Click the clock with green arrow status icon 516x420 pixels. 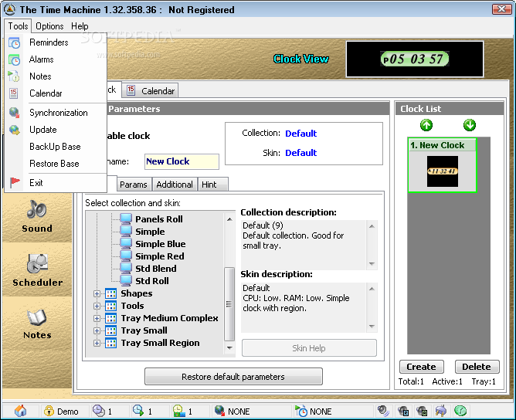click(138, 411)
